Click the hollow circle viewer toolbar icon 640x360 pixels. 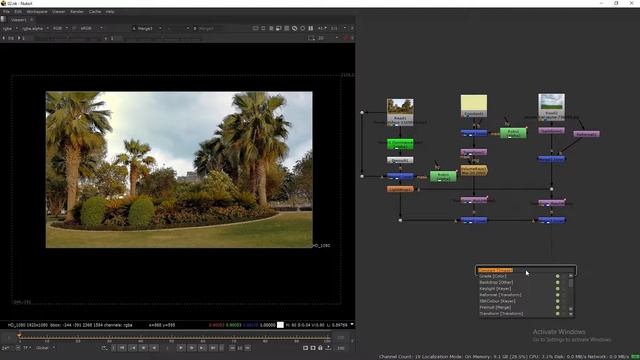click(x=302, y=29)
